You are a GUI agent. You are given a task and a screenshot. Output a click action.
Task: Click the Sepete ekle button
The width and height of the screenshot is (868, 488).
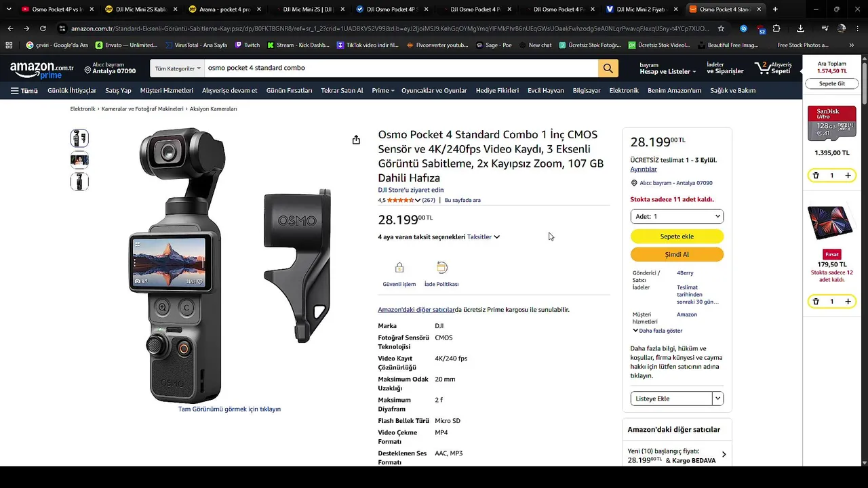point(677,237)
